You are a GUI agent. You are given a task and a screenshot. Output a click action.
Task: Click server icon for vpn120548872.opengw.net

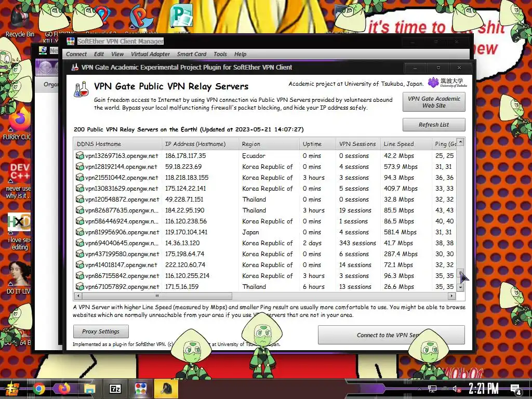tap(79, 199)
